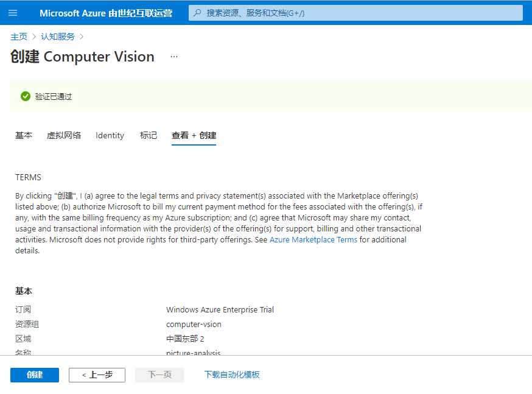
Task: Click the 订阅 label
Action: click(23, 309)
